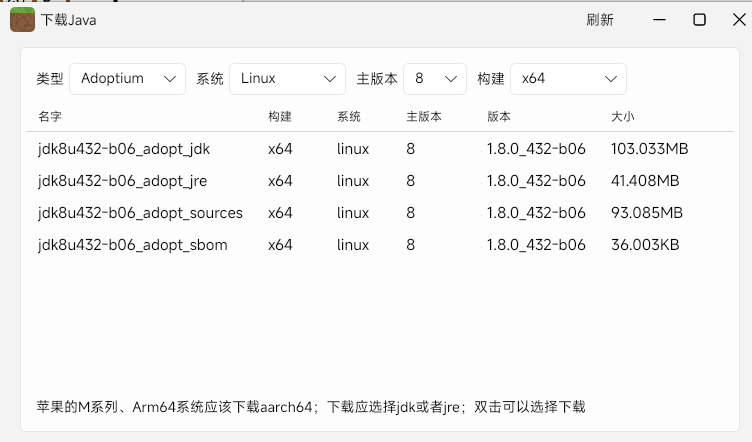This screenshot has width=752, height=442.
Task: Click the 103.033MB size cell
Action: (649, 149)
